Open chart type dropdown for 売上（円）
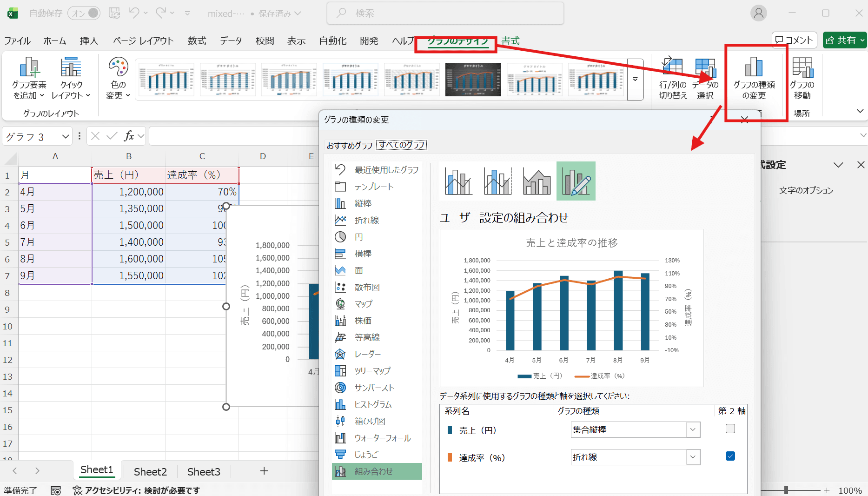Screen dimensions: 868x496 pos(693,430)
